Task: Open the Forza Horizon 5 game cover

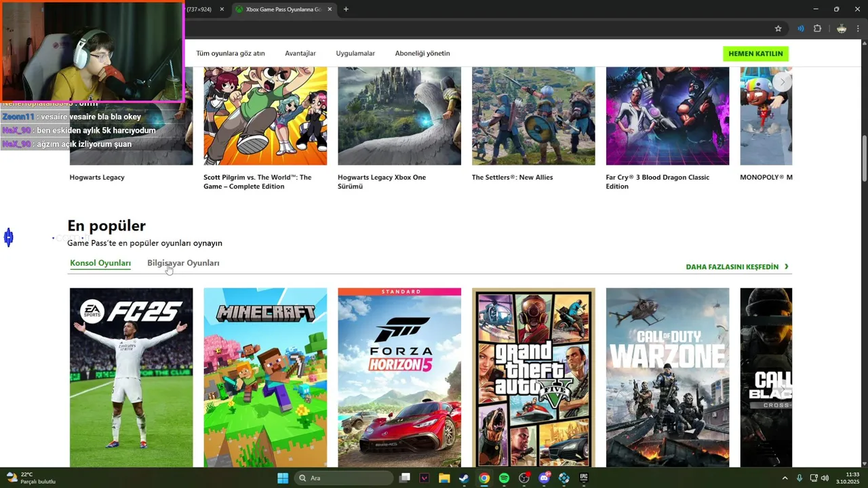Action: click(399, 378)
